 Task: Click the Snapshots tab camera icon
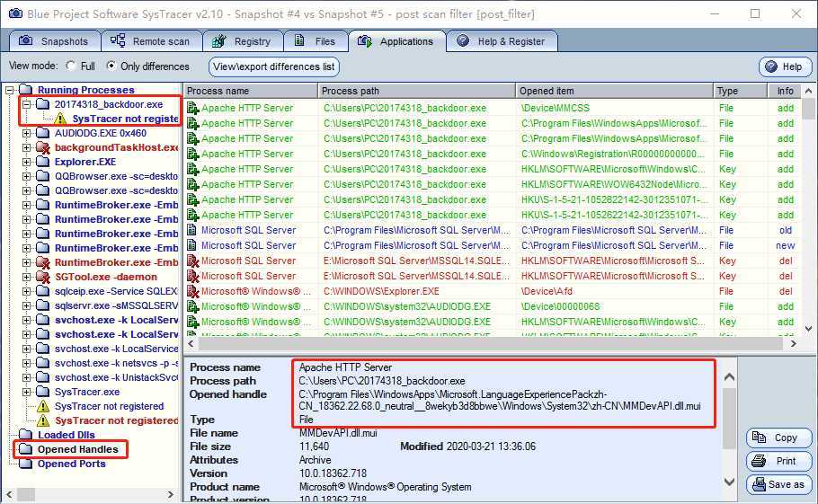coord(25,40)
